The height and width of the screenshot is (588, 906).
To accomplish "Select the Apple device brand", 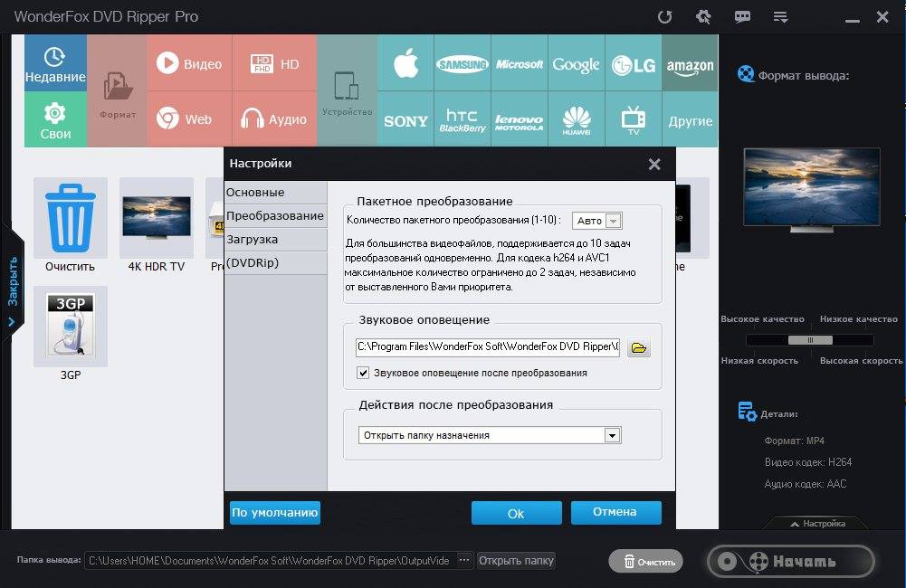I will coord(405,63).
